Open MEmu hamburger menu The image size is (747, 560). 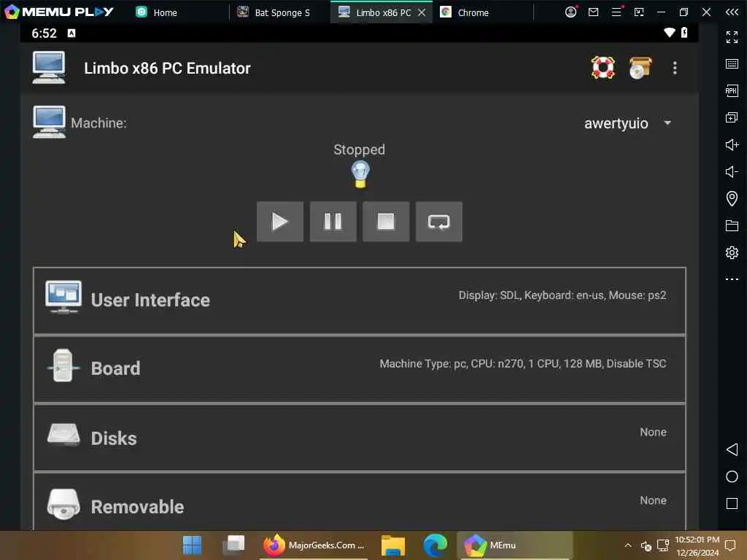(x=616, y=12)
